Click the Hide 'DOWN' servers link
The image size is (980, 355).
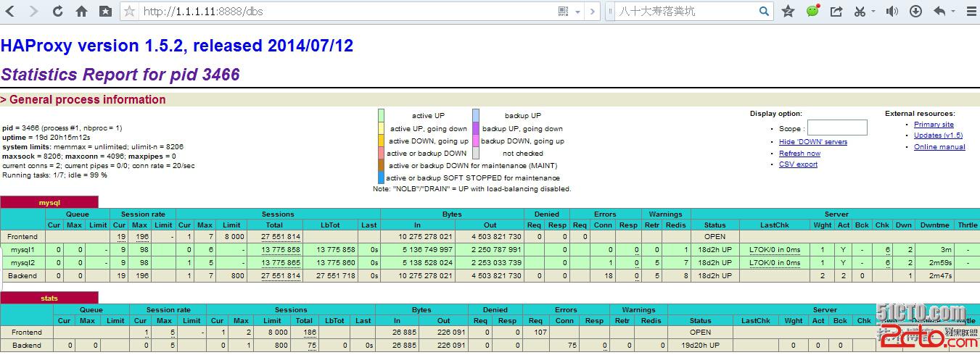tap(812, 142)
